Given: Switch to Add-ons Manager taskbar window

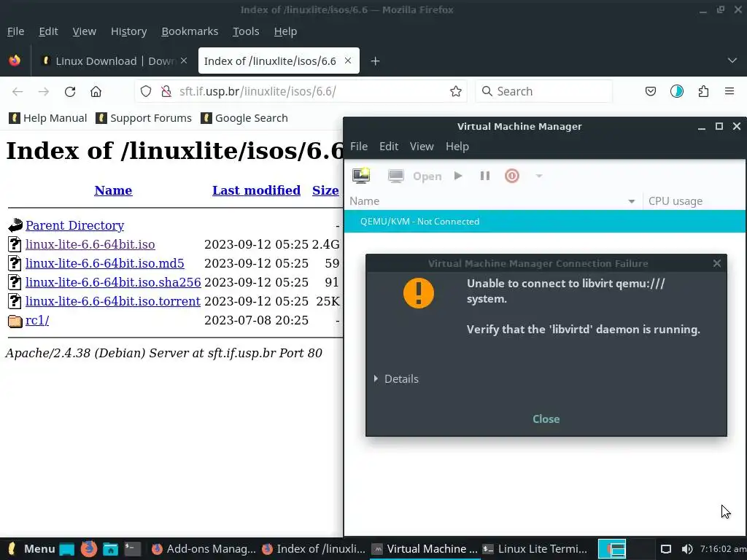Looking at the screenshot, I should click(x=204, y=549).
